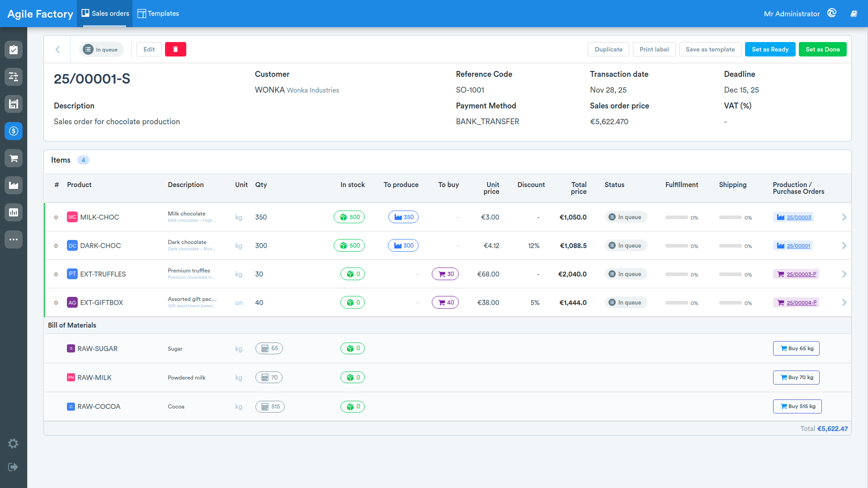Open the user profile icon beside Mr Administrator
This screenshot has height=488, width=868.
tap(832, 13)
